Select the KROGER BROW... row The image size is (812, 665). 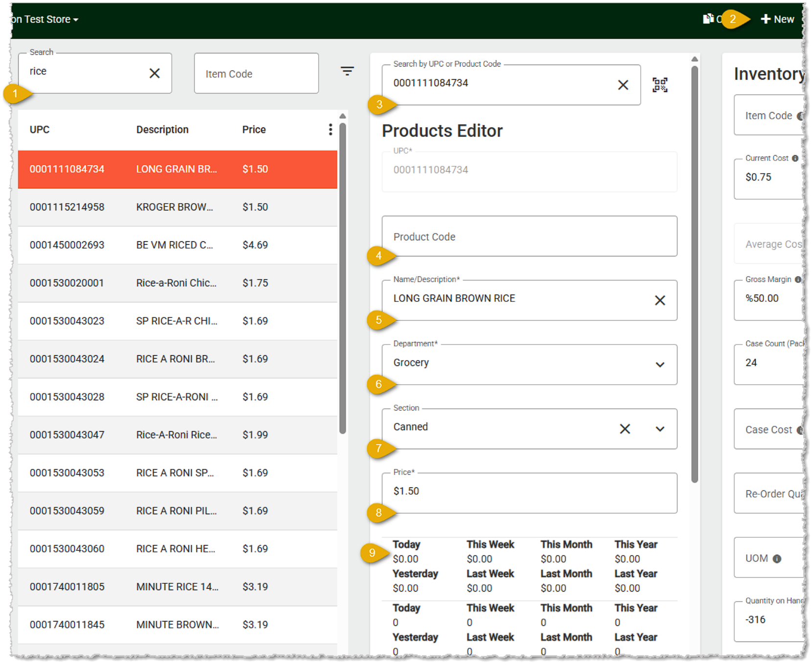178,207
